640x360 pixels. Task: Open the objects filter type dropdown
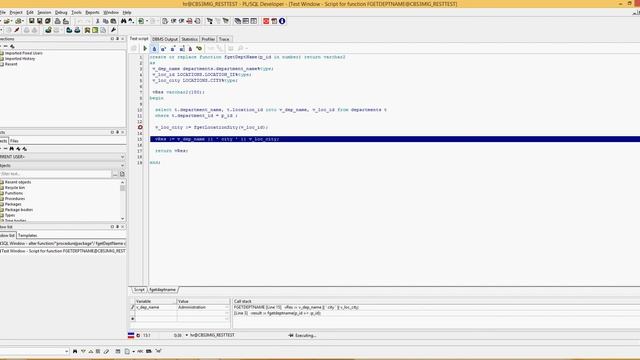click(122, 166)
